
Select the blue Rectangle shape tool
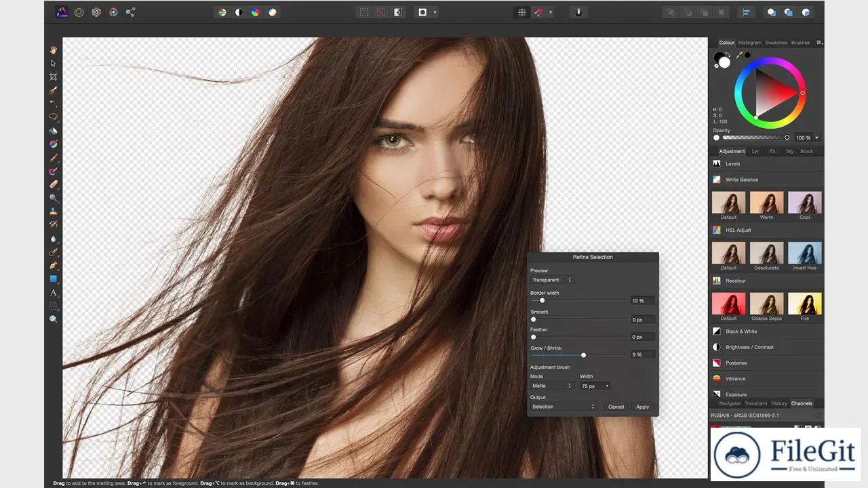coord(54,279)
